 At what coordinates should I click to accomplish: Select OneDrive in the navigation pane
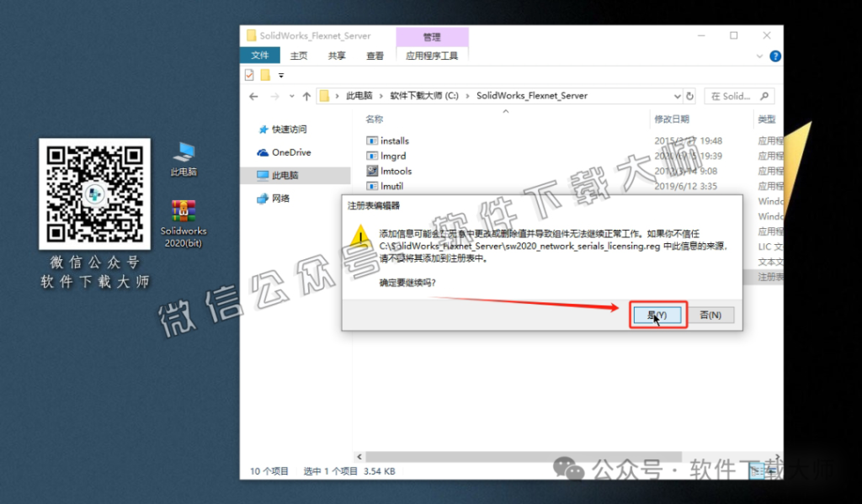point(291,152)
